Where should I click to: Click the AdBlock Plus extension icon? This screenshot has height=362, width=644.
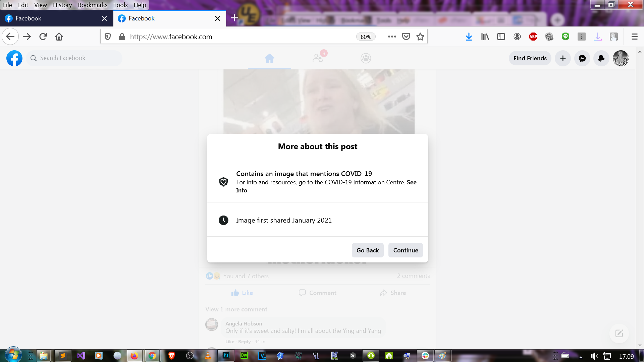pyautogui.click(x=533, y=37)
